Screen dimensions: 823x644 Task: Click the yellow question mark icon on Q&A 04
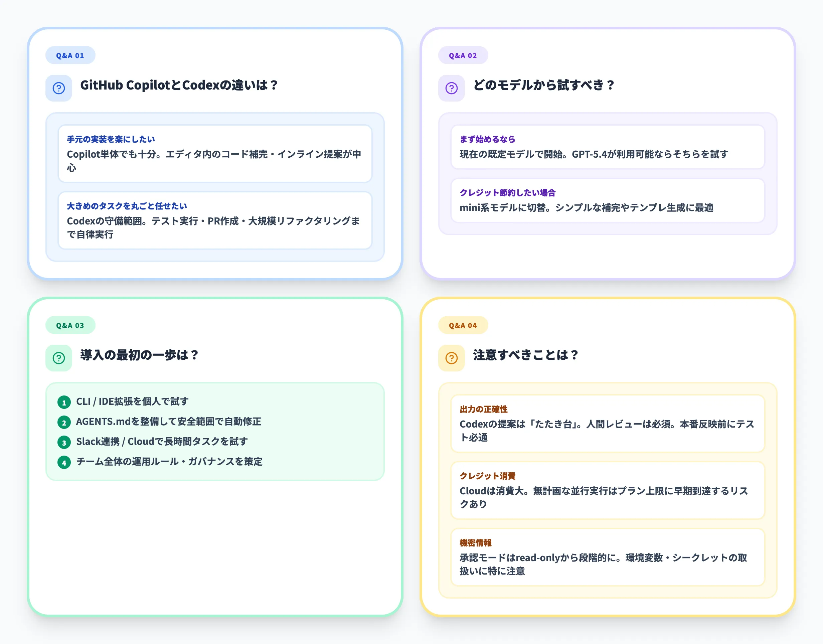pyautogui.click(x=451, y=357)
